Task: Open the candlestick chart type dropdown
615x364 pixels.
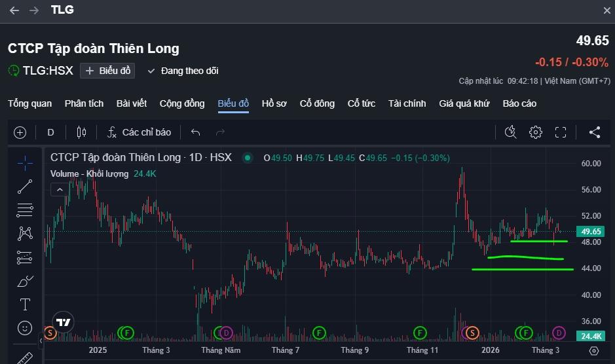Action: 81,132
